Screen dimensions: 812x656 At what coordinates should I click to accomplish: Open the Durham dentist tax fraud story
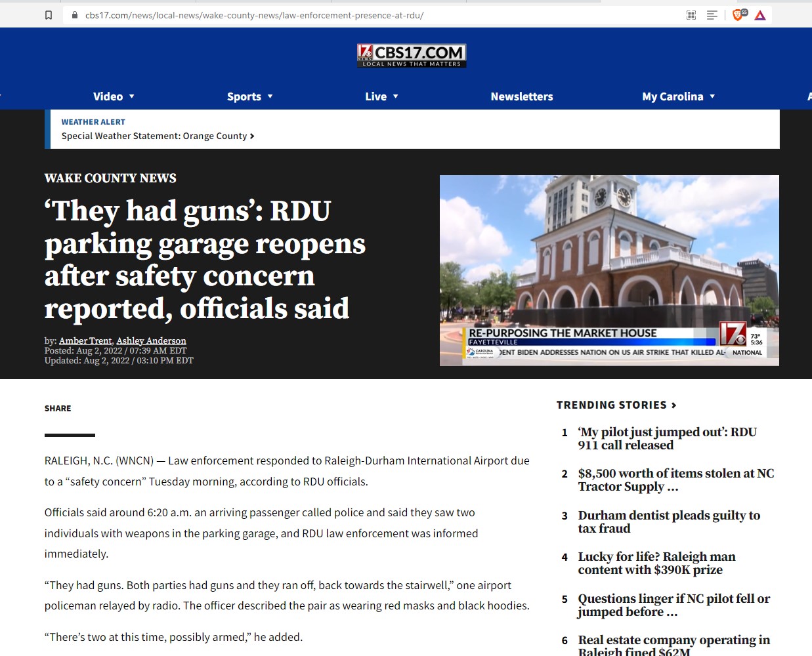pyautogui.click(x=669, y=522)
